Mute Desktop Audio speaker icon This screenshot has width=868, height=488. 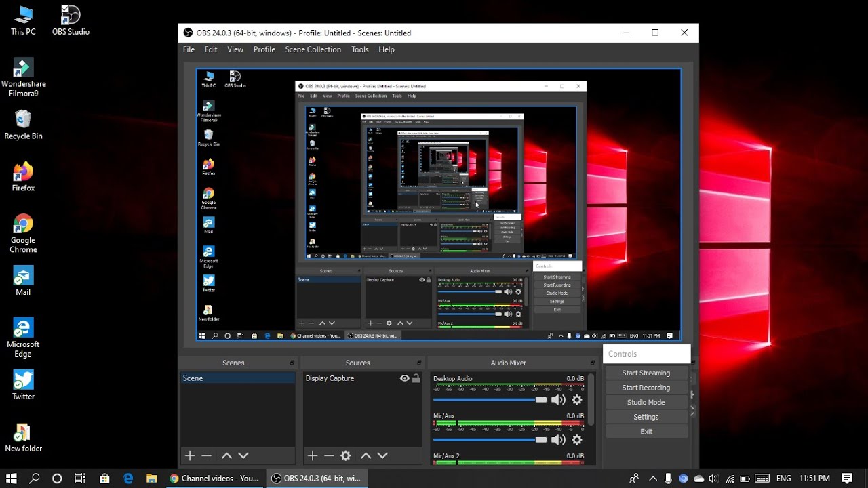[x=558, y=400]
